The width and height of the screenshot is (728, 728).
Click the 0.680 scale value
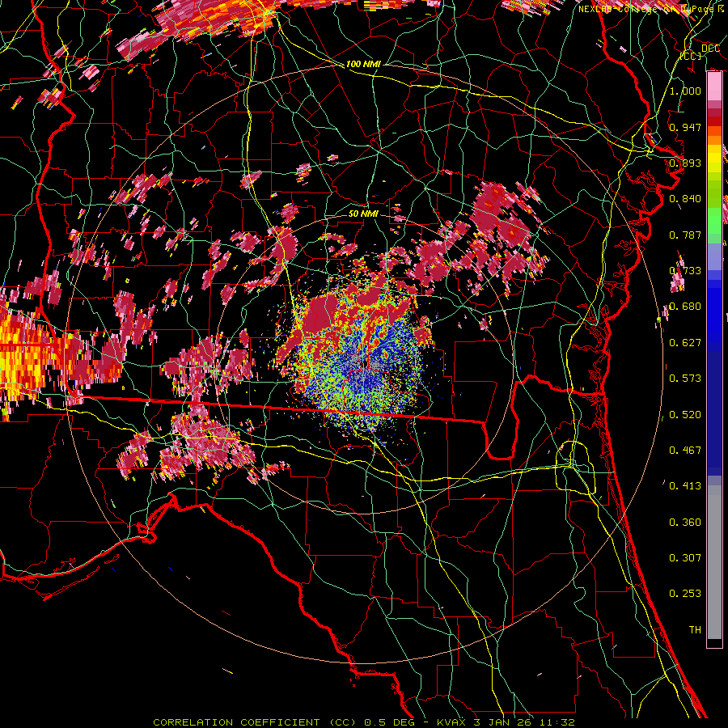(x=685, y=307)
